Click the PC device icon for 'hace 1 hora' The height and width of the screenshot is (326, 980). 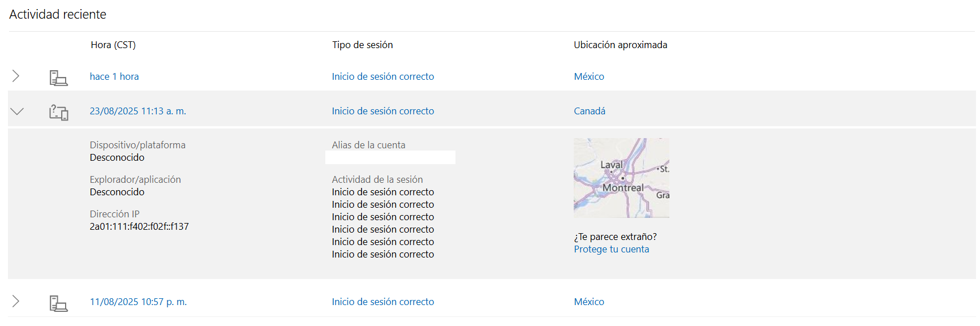[58, 78]
